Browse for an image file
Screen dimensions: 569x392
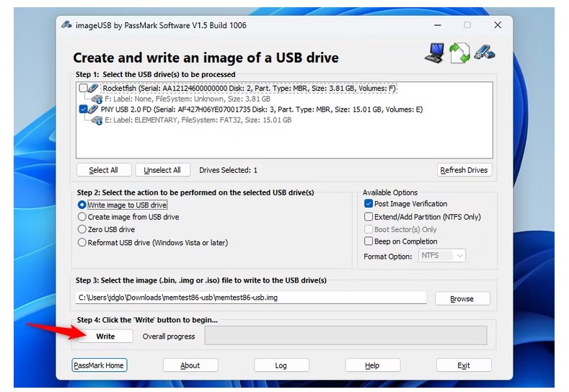(x=462, y=299)
